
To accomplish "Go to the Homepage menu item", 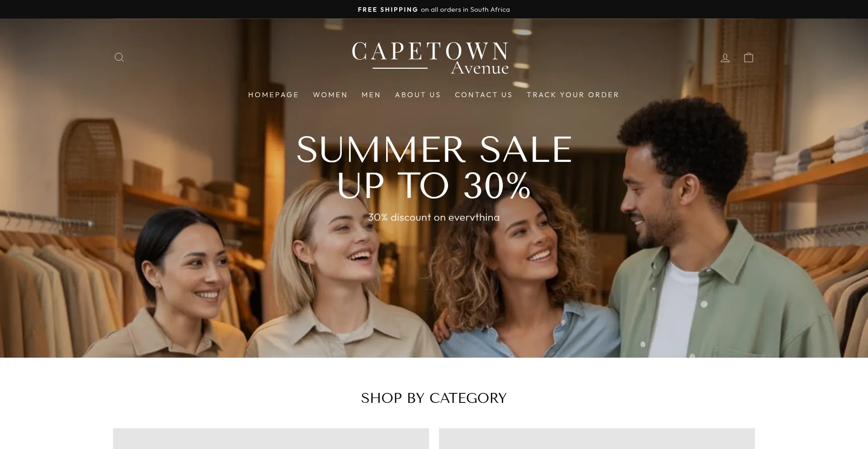I will (274, 95).
